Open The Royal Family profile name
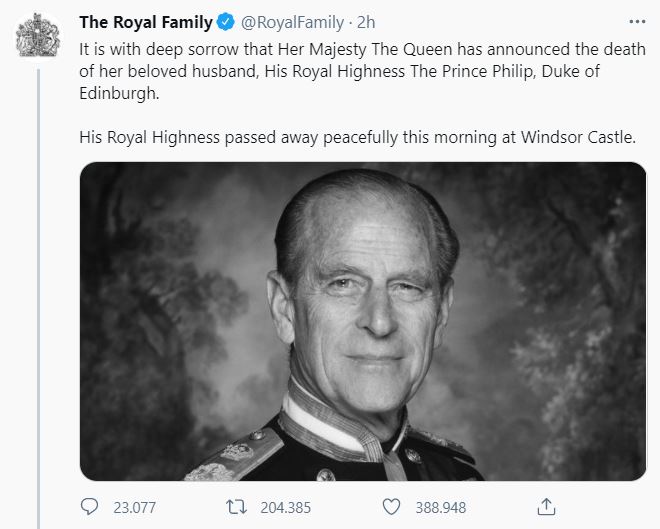This screenshot has width=660, height=529. pyautogui.click(x=145, y=23)
